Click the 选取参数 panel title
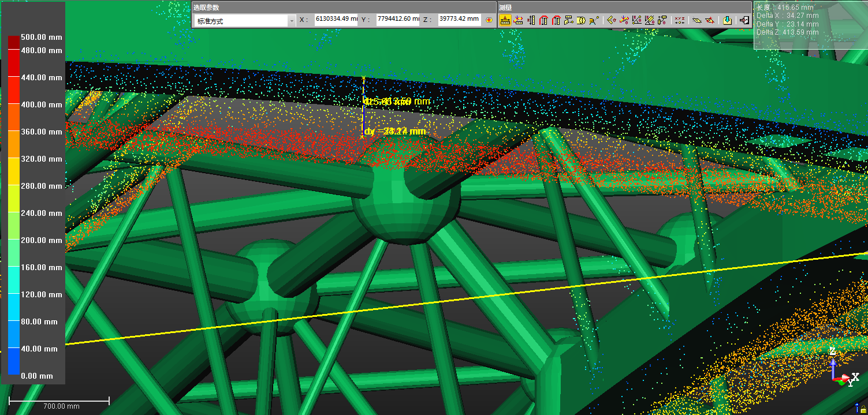Screen dimensions: 868x415 (x=206, y=8)
